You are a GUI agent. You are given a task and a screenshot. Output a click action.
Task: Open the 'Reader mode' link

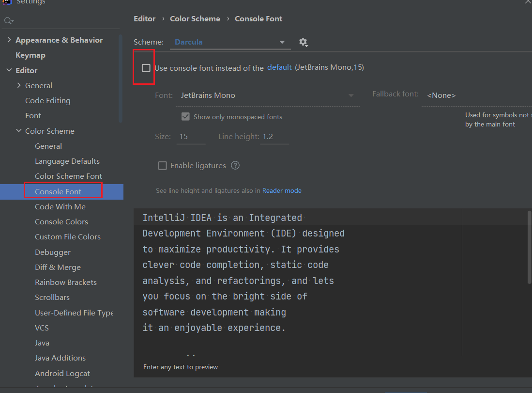(x=282, y=191)
